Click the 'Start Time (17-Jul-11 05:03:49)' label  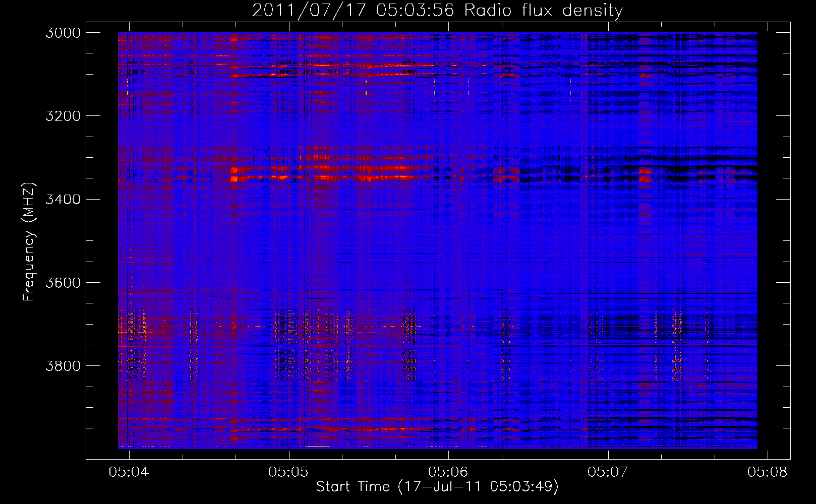coord(437,487)
